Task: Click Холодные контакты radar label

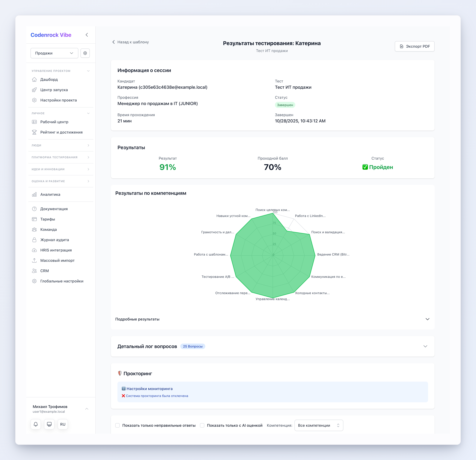Action: coord(312,293)
